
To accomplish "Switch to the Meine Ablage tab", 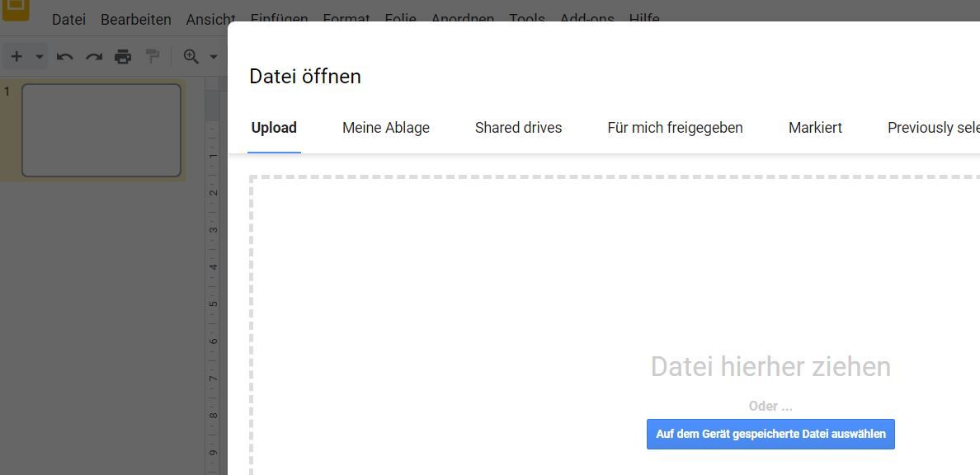I will [386, 128].
